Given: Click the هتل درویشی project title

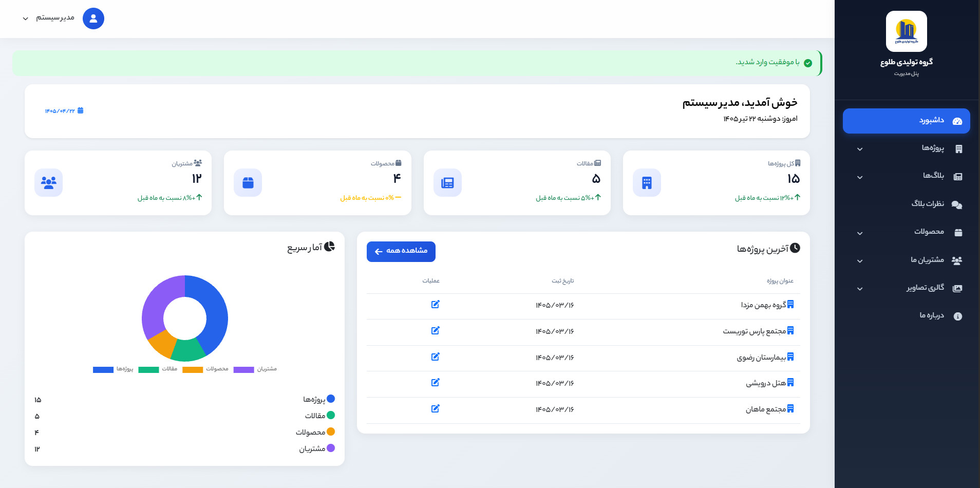Looking at the screenshot, I should [x=766, y=383].
